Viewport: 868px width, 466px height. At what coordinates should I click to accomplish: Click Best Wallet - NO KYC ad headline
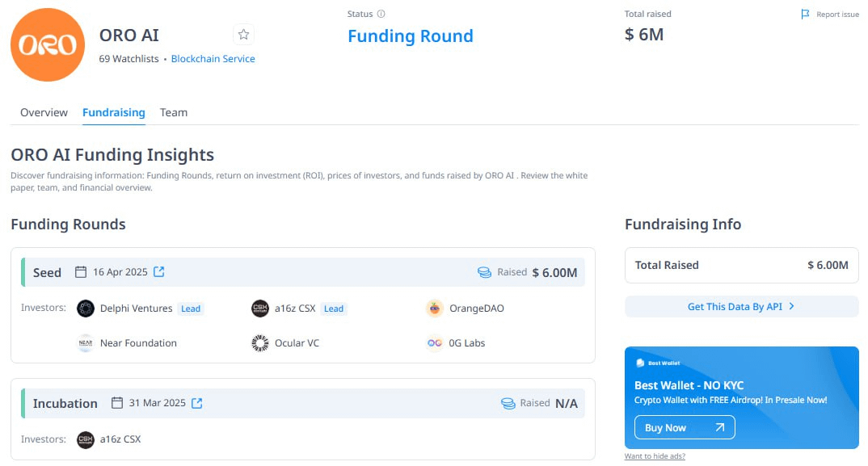click(689, 385)
